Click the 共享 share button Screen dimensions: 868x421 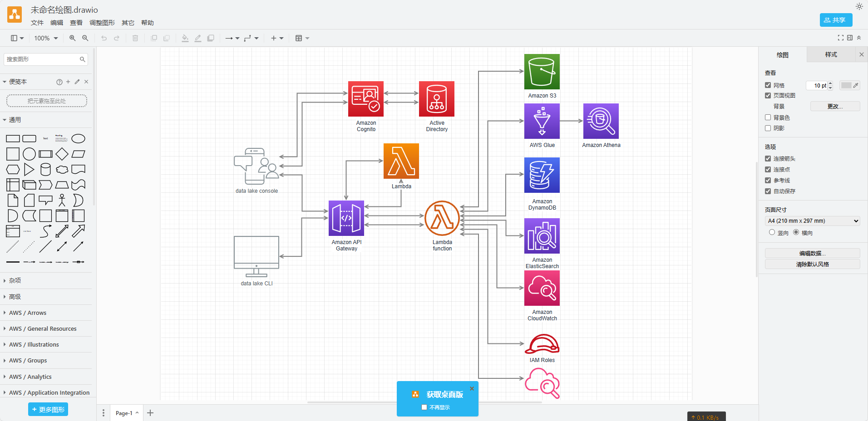(x=835, y=20)
